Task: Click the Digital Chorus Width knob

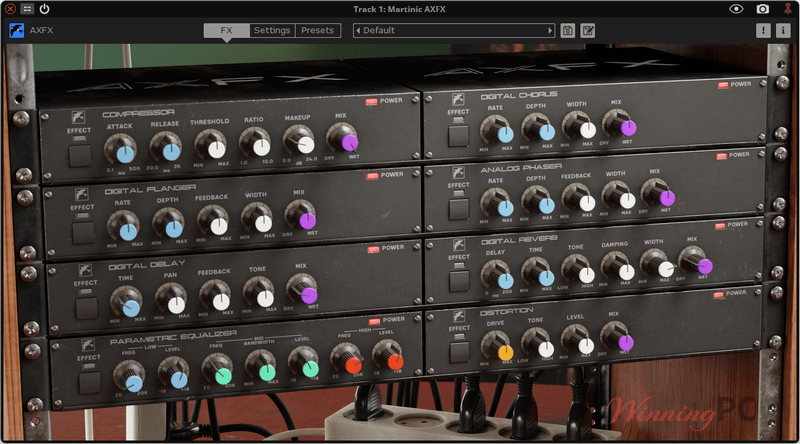Action: tap(579, 125)
